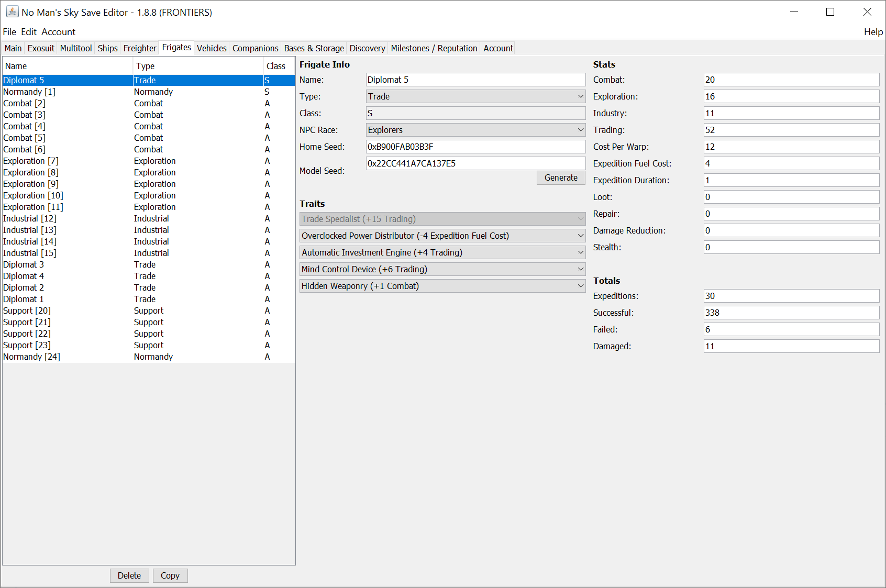This screenshot has width=886, height=588.
Task: Select the Exploration [11] frigate row
Action: point(149,207)
